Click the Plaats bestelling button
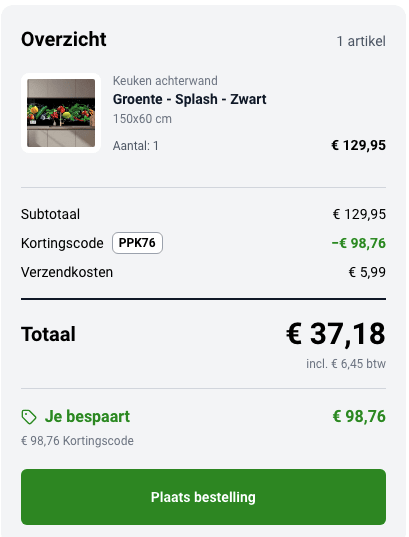This screenshot has height=537, width=409. coord(203,497)
